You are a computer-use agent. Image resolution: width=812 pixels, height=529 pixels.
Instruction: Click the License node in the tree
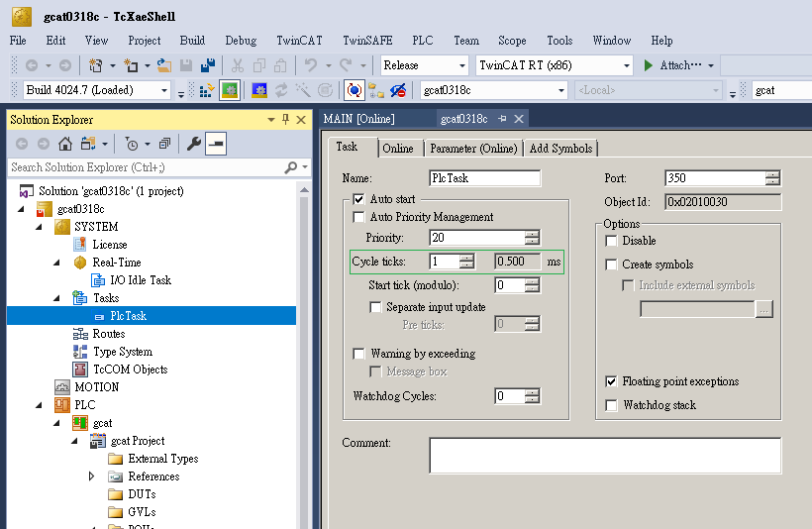click(109, 245)
